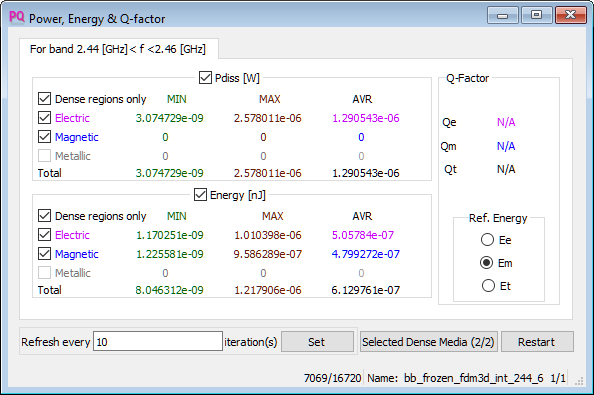Click Energy Magnetic AVR value 4.799272e-07
The image size is (594, 395).
point(366,254)
